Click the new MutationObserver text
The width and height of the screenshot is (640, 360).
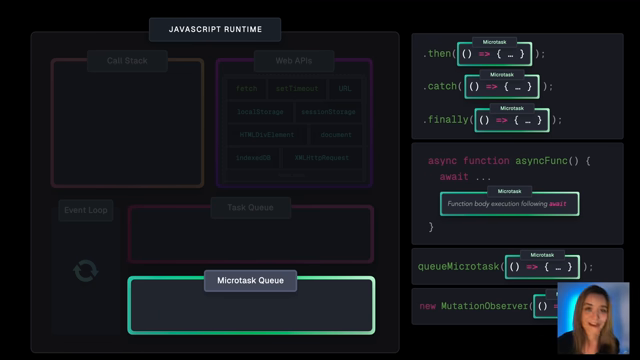pyautogui.click(x=473, y=306)
